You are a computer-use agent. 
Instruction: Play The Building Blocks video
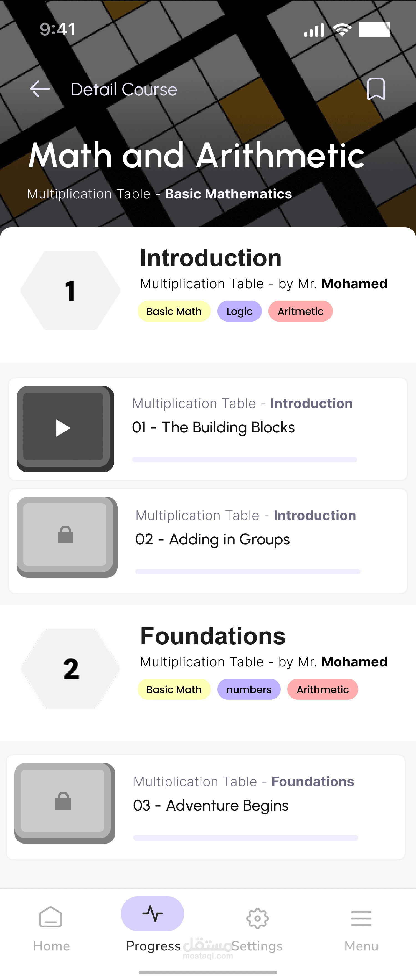(64, 428)
